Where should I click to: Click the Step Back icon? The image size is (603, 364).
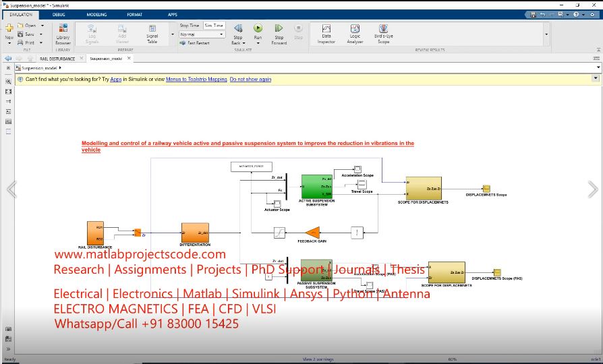tap(237, 28)
